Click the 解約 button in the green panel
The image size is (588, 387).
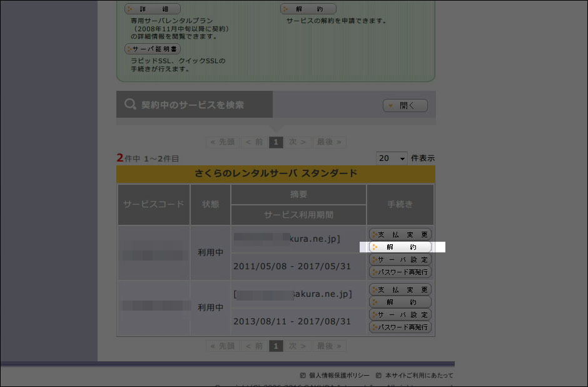[308, 9]
